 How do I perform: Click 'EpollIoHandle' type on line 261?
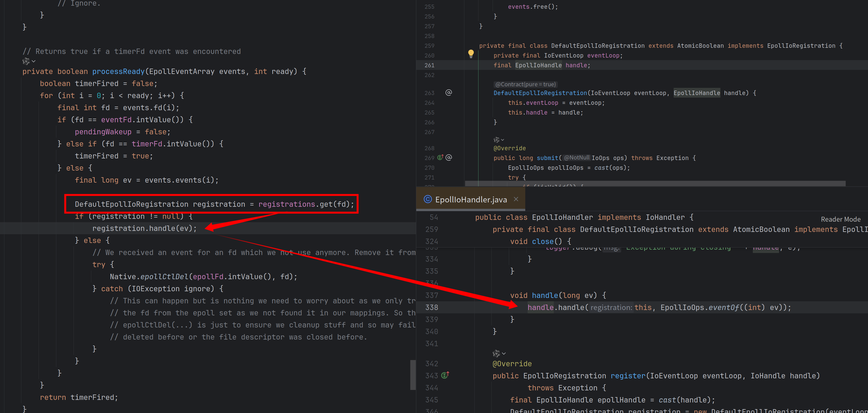pyautogui.click(x=538, y=65)
